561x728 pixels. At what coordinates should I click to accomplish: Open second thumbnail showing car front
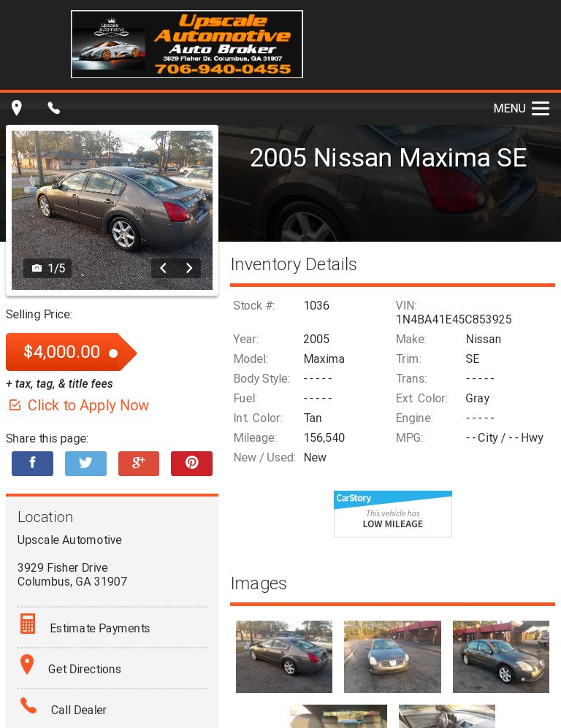pyautogui.click(x=392, y=656)
